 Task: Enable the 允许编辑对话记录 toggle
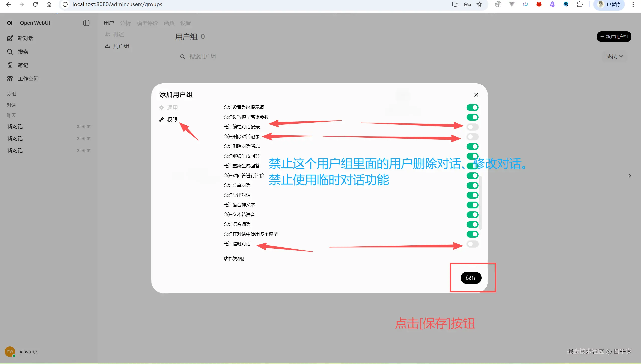(x=472, y=127)
